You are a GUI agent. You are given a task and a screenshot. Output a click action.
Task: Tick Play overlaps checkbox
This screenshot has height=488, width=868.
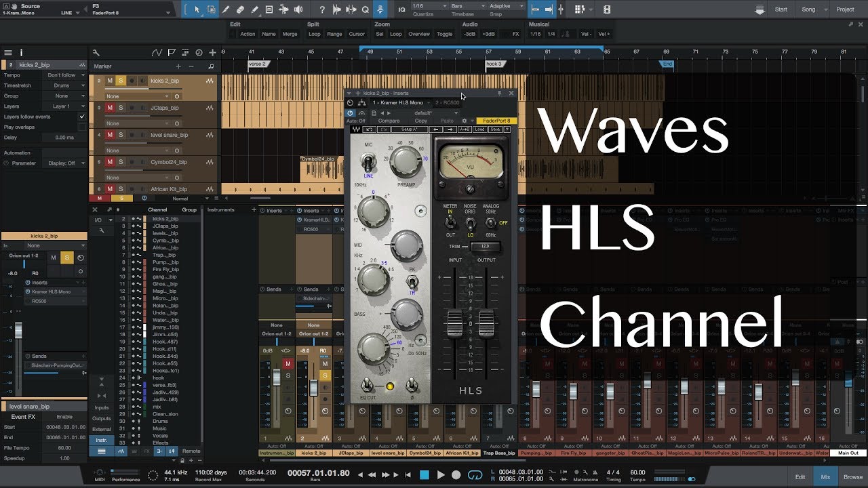click(x=82, y=127)
